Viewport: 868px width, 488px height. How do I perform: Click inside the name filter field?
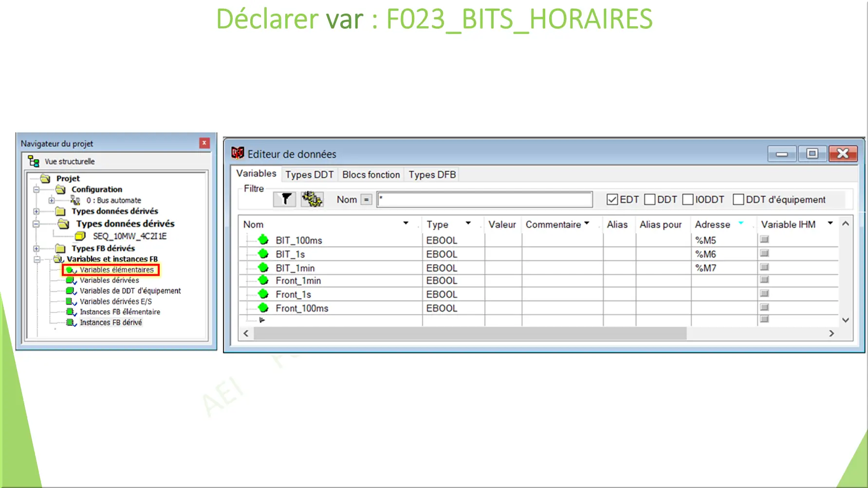click(x=484, y=199)
